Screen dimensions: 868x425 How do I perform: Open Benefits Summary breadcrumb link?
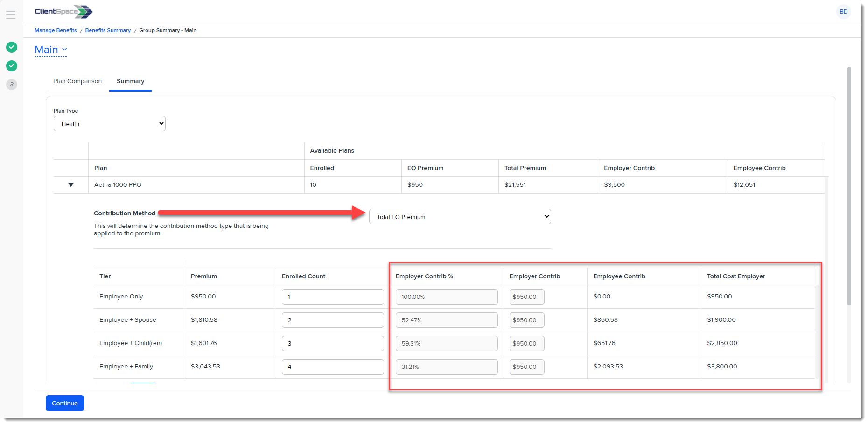tap(108, 30)
